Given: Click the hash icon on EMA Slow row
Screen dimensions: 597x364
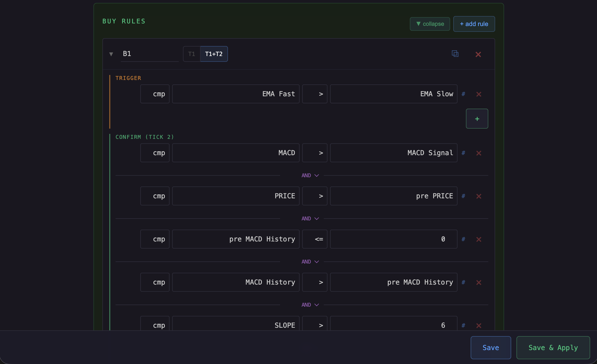Looking at the screenshot, I should (x=463, y=94).
